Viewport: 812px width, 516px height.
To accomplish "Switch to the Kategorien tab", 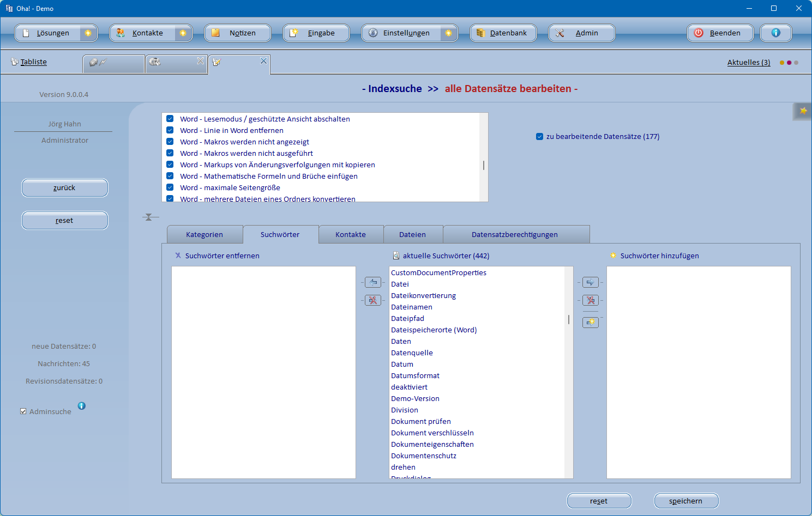I will coord(204,235).
